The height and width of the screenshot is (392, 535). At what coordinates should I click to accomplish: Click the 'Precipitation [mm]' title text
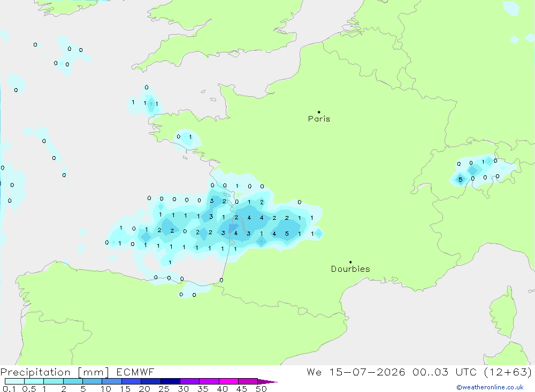[55, 372]
